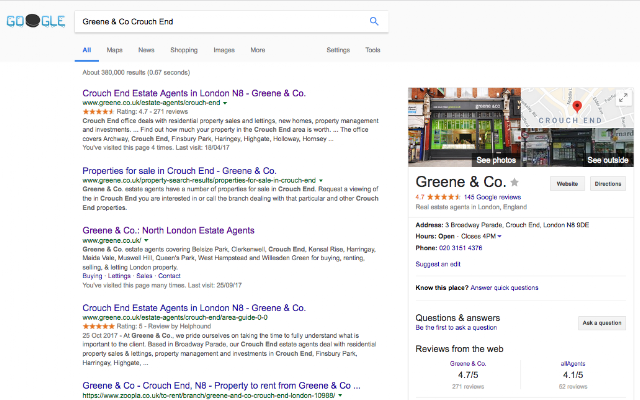Image resolution: width=640 pixels, height=400 pixels.
Task: Click the red map pin on Crouch End map
Action: 577,107
